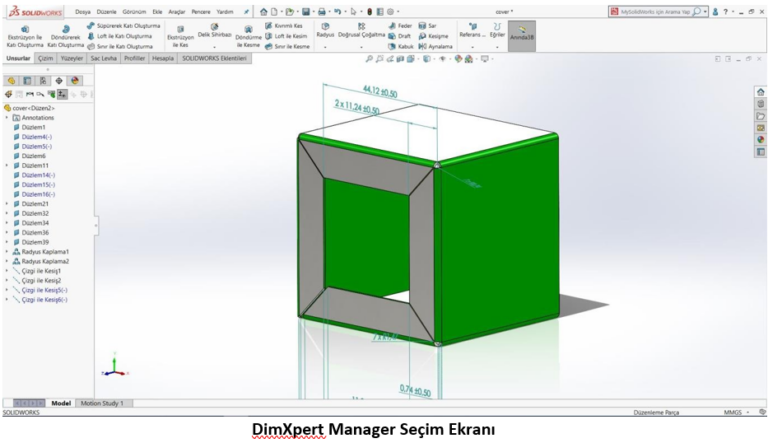
Task: Click the Instant3D (Anında3B) button
Action: click(x=521, y=33)
